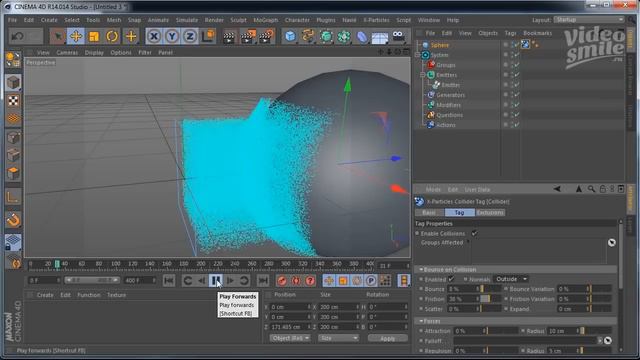Open the Normals Outside dropdown
640x360 pixels.
511,279
